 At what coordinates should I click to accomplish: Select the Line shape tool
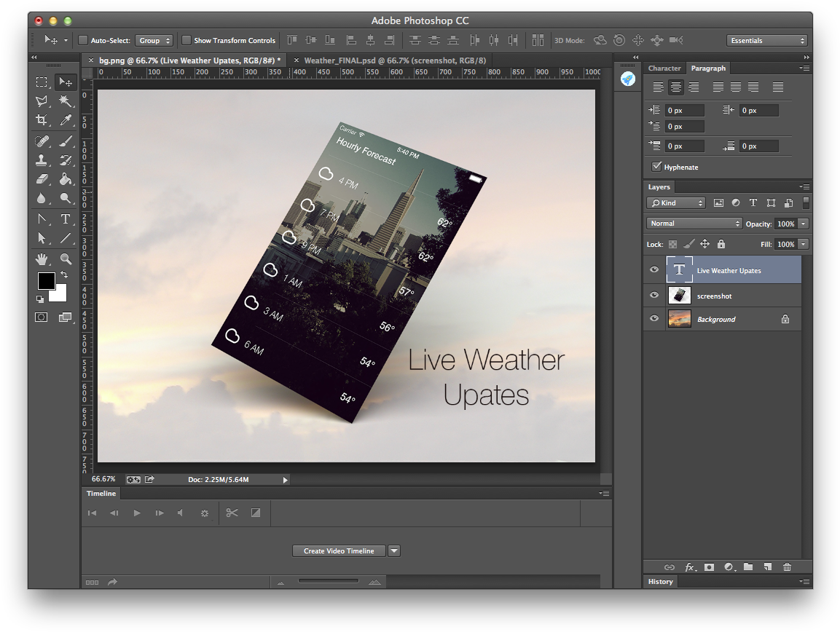(x=66, y=238)
